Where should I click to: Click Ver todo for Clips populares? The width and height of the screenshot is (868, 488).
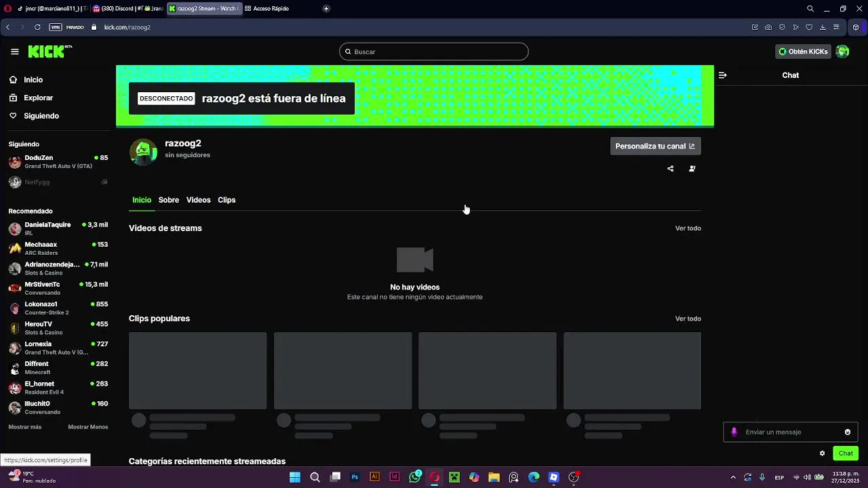coord(688,319)
